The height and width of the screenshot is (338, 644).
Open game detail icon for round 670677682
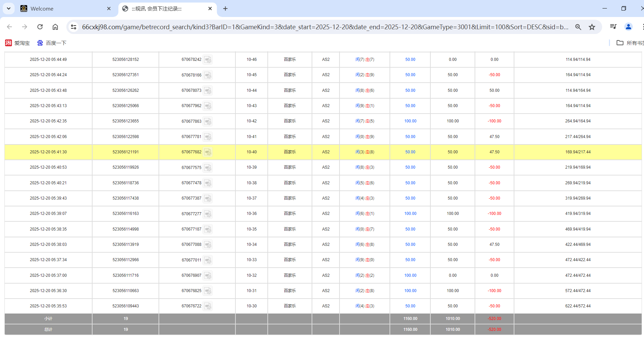(x=208, y=152)
